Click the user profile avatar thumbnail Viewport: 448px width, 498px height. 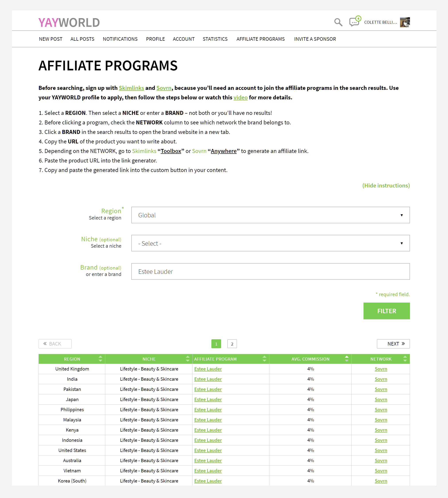click(405, 22)
